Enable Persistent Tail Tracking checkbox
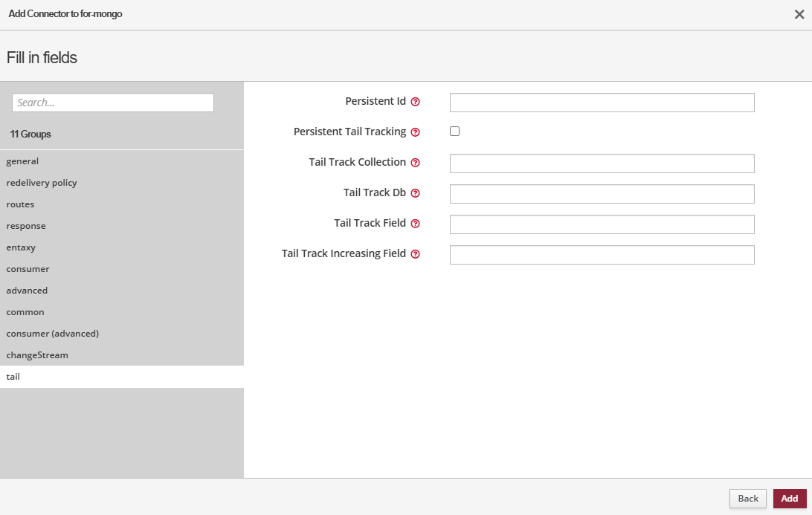Viewport: 812px width, 515px height. (455, 132)
